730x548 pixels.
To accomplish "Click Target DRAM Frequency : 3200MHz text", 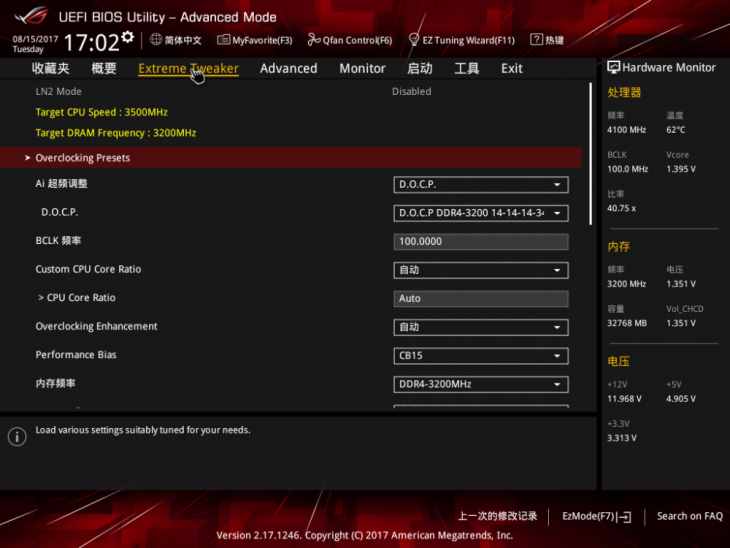I will click(x=116, y=133).
